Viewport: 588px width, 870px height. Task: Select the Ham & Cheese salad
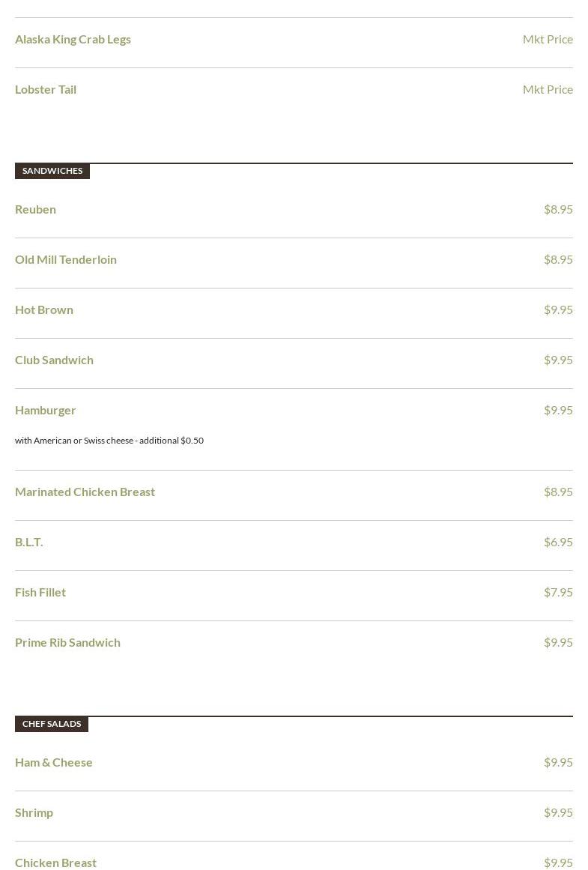[54, 762]
